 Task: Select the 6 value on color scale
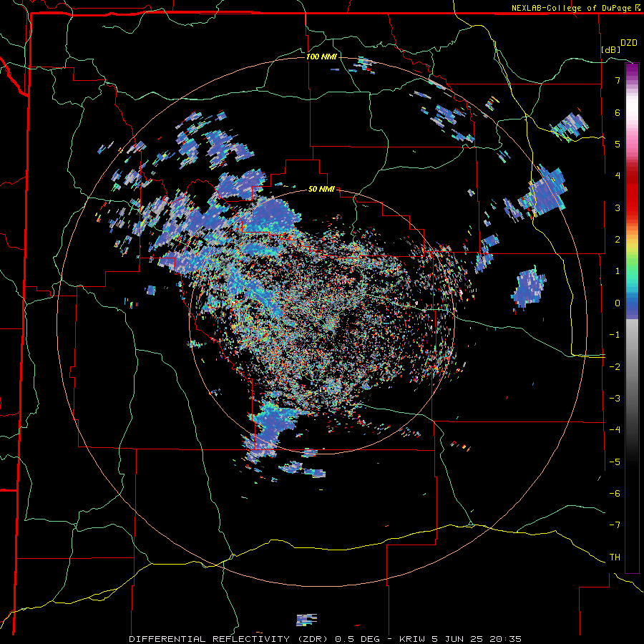tap(618, 112)
